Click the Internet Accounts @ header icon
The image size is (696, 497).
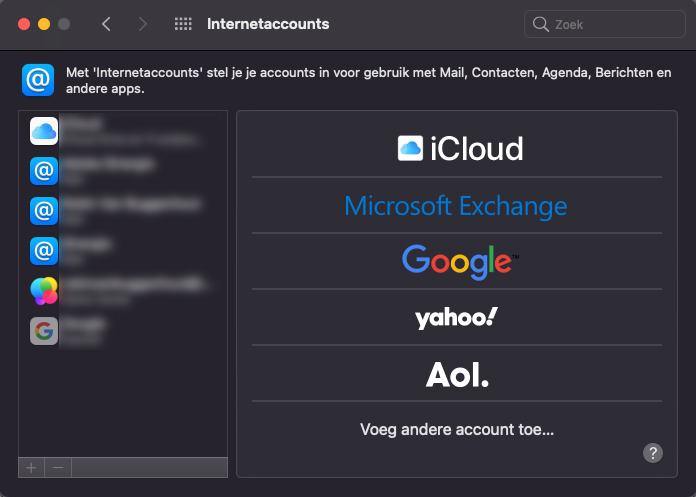(38, 80)
